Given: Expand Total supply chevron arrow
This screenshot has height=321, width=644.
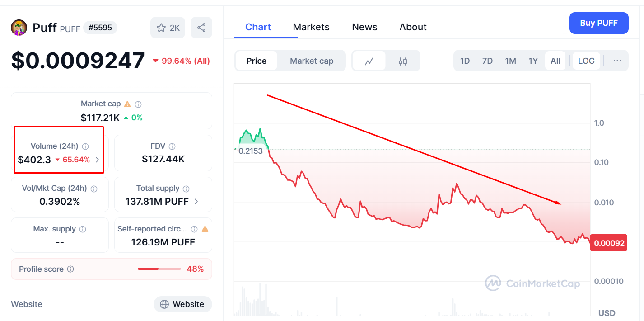Looking at the screenshot, I should pos(196,202).
